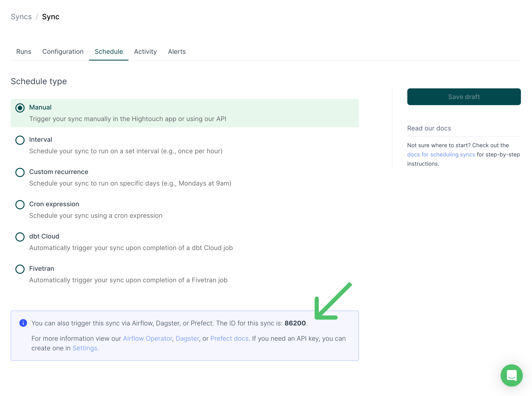
Task: Open the Airflow Operator docs link
Action: pyautogui.click(x=147, y=338)
